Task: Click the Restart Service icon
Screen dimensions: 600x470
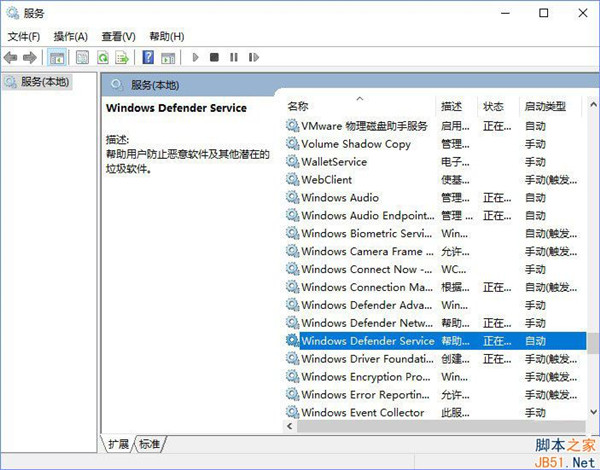Action: pos(254,57)
